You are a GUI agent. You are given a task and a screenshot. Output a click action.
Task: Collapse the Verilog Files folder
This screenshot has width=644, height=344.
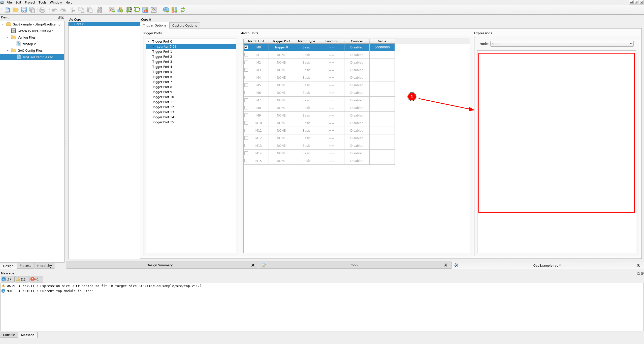pos(8,37)
